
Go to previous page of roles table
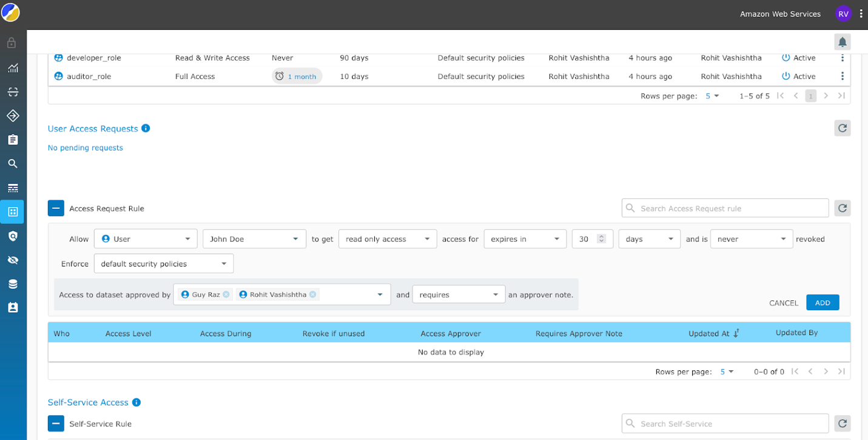pyautogui.click(x=796, y=96)
